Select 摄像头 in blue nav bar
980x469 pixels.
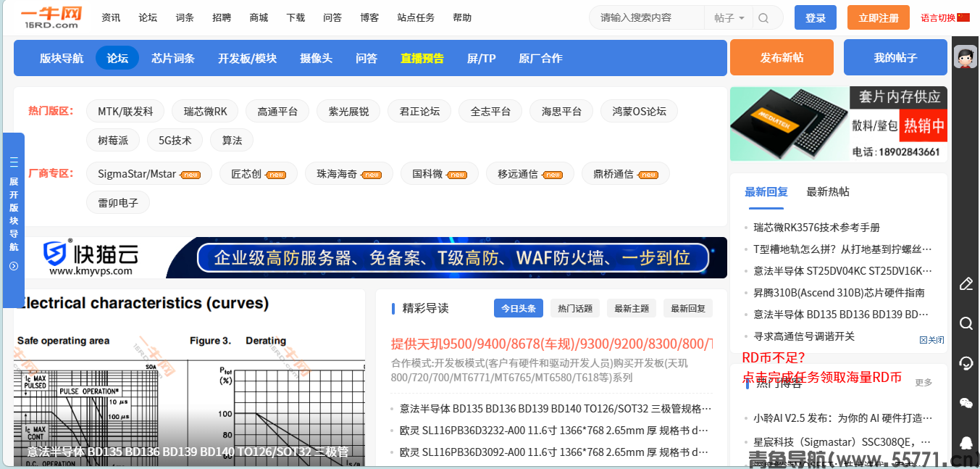(317, 58)
